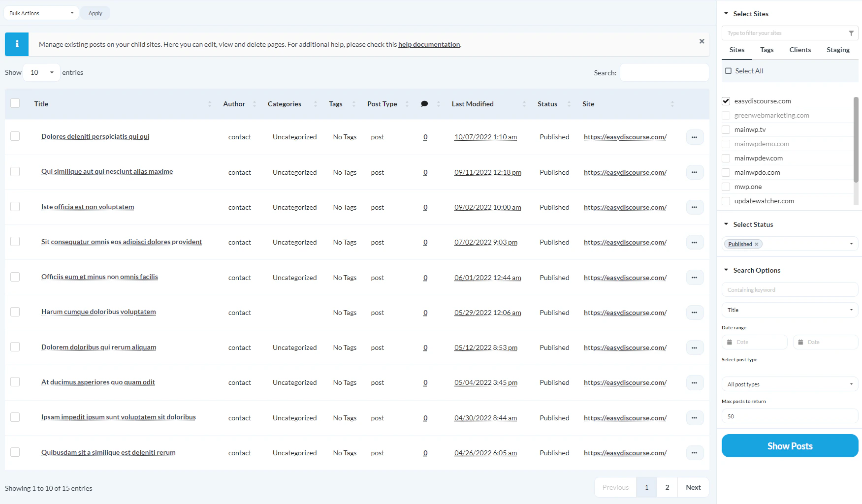The width and height of the screenshot is (862, 504).
Task: Open actions menu for Iste officia est post
Action: [x=694, y=207]
